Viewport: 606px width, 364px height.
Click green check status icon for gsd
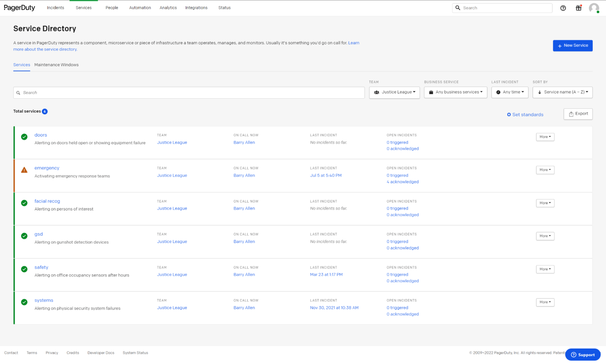coord(24,236)
